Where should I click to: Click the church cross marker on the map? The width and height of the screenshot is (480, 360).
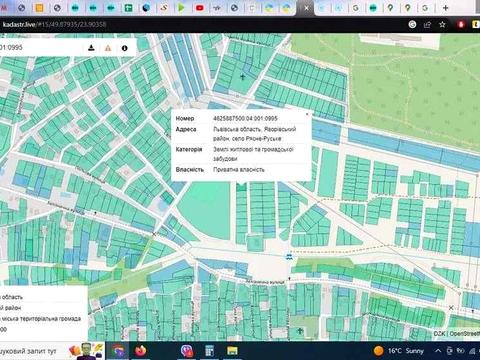tap(242, 77)
